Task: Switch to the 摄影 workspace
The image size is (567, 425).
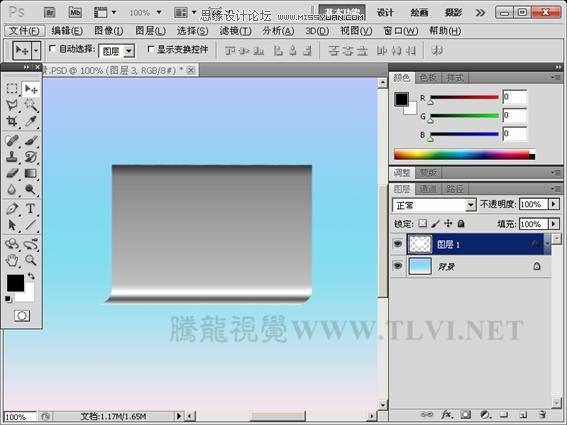Action: click(453, 13)
